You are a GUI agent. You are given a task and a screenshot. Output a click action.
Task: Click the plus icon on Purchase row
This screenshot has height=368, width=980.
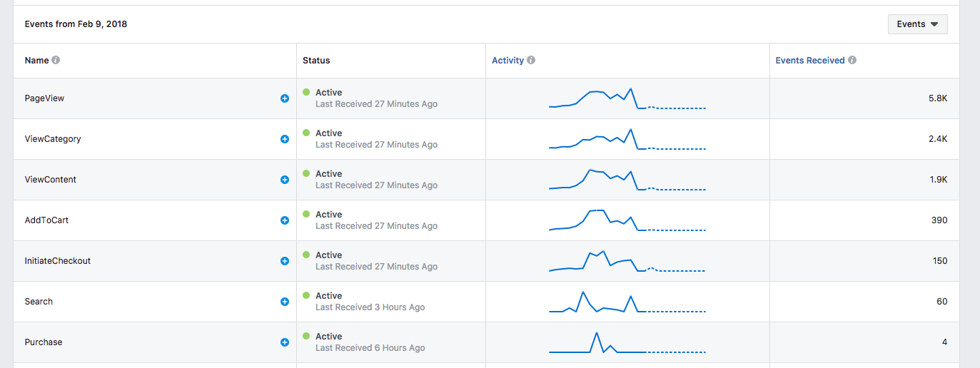point(285,342)
